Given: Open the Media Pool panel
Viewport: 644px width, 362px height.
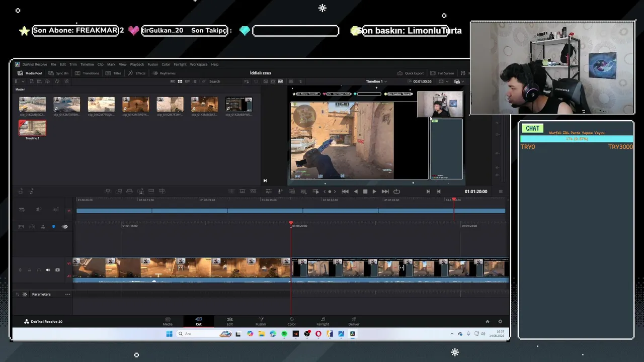Looking at the screenshot, I should [x=30, y=73].
